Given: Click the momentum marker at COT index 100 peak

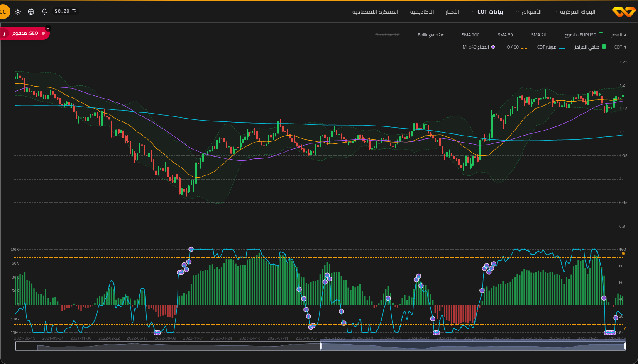Looking at the screenshot, I should 191,249.
